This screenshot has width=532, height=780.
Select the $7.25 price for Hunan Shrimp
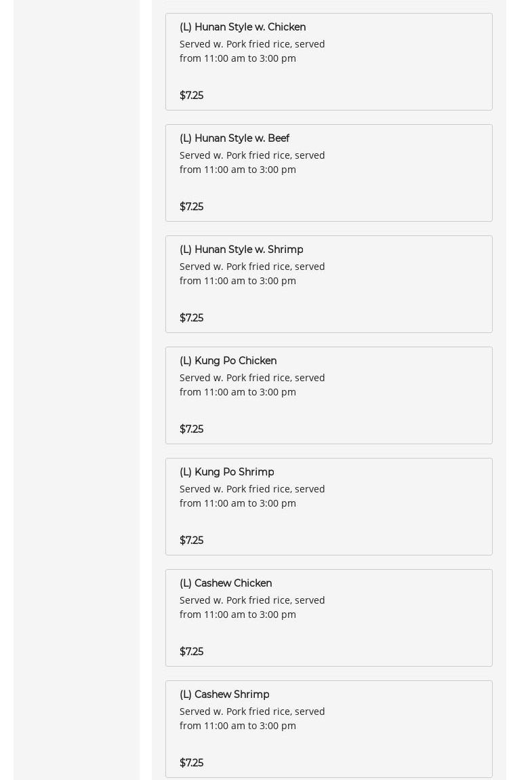click(191, 318)
